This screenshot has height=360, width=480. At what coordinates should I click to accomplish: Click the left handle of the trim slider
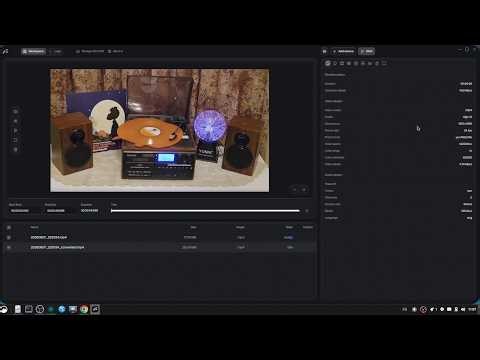(112, 211)
